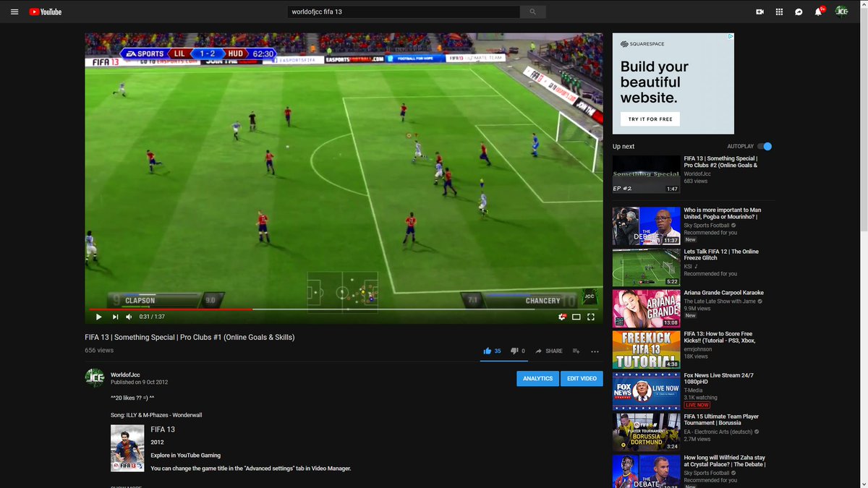Open the more actions ellipsis menu
868x488 pixels.
pyautogui.click(x=595, y=351)
